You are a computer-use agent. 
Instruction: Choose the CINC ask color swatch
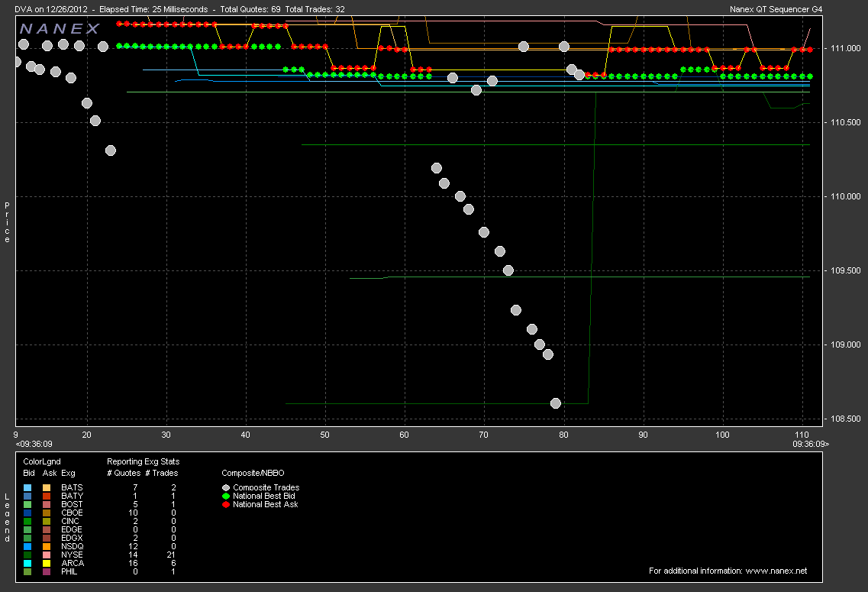(x=47, y=521)
